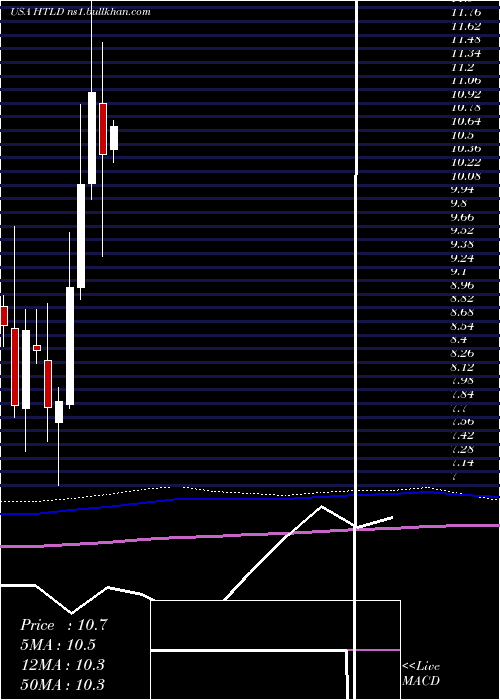Click the '5MA : 10.5' readout
This screenshot has width=500, height=700.
coord(58,645)
